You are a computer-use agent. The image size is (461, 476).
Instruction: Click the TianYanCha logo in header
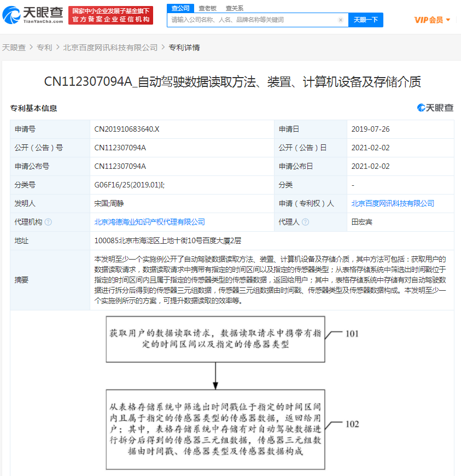click(x=33, y=15)
